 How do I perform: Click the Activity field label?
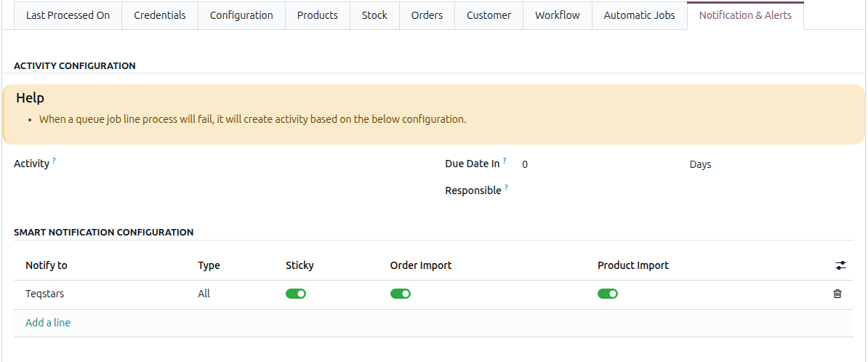(x=31, y=164)
